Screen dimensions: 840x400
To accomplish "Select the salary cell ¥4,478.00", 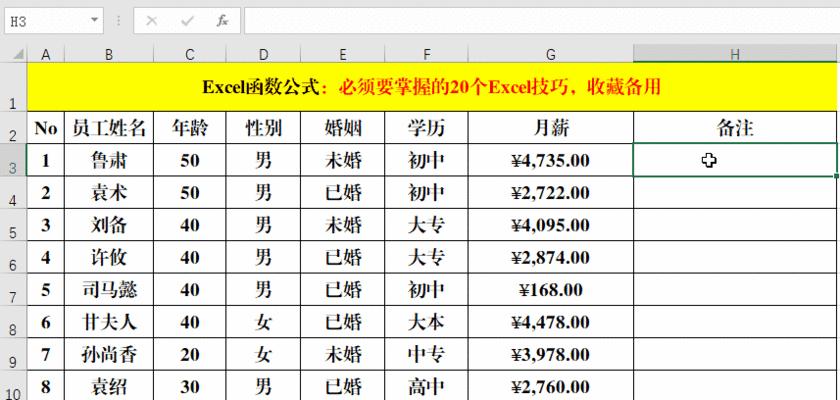I will point(551,322).
